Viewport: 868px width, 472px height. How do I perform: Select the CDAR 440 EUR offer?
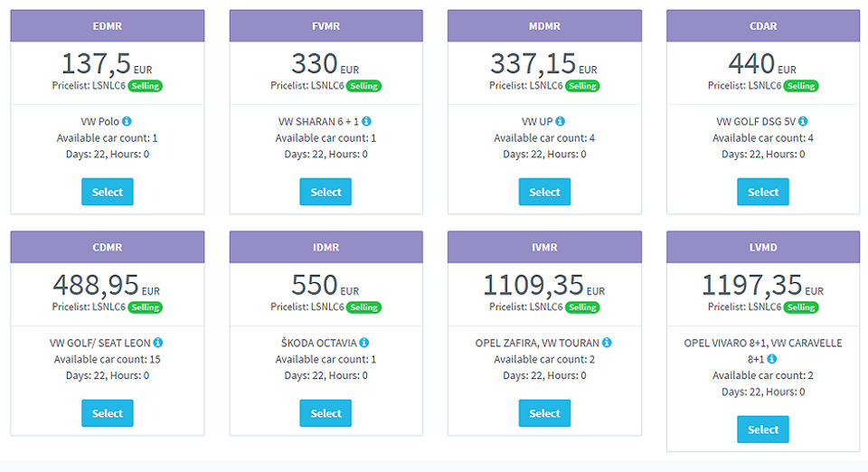762,192
